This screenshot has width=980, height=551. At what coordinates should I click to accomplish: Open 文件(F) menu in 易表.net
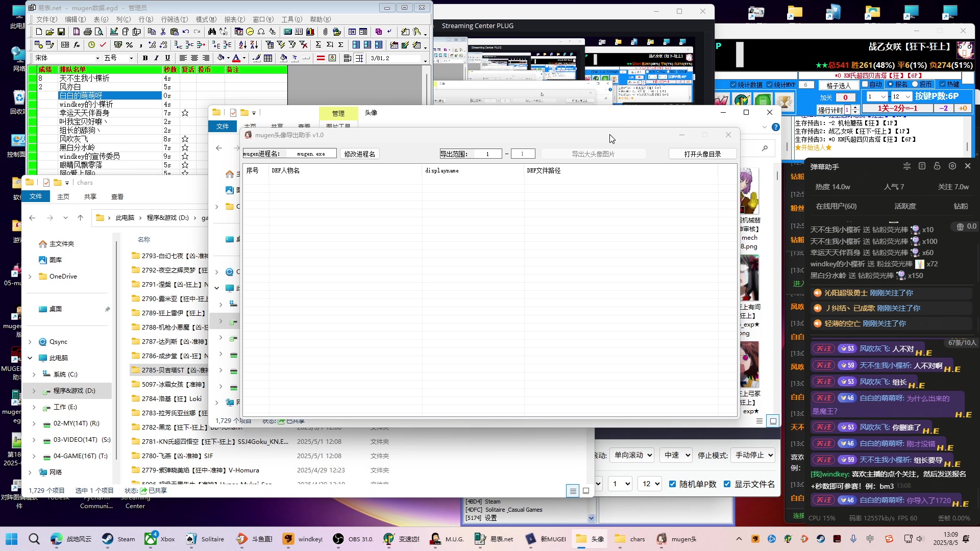click(47, 19)
